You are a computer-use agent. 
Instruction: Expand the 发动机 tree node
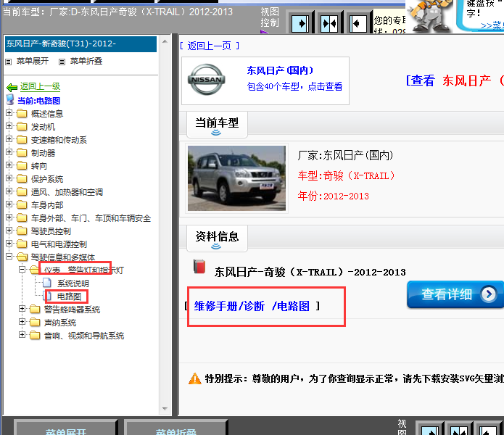[9, 126]
